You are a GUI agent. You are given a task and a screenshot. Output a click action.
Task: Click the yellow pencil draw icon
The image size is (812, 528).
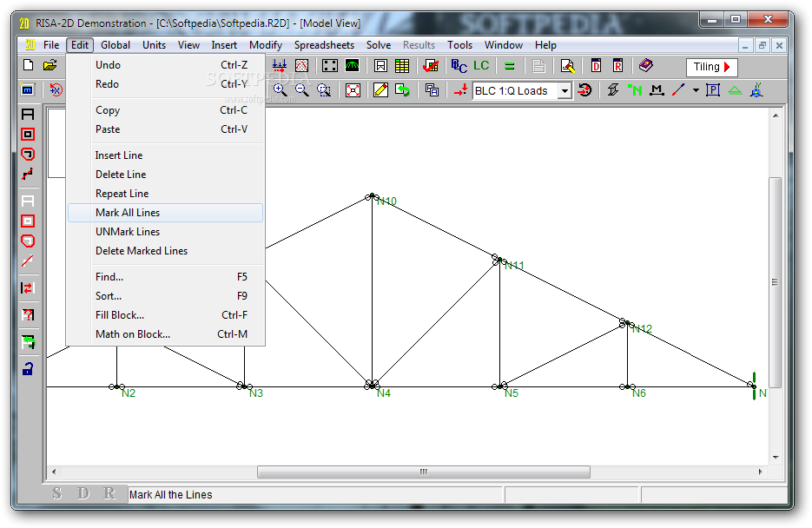click(380, 90)
